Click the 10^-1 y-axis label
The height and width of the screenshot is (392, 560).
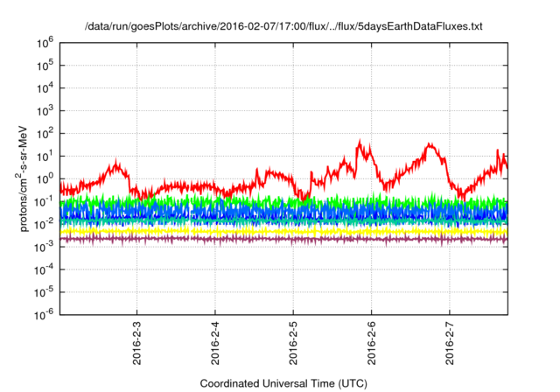(x=44, y=202)
